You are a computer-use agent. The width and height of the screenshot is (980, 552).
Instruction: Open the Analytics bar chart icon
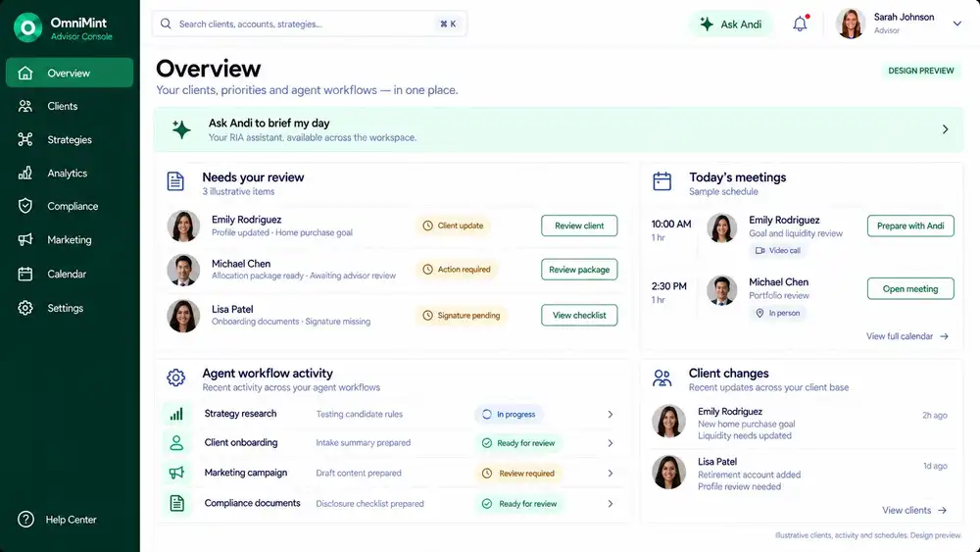tap(25, 174)
